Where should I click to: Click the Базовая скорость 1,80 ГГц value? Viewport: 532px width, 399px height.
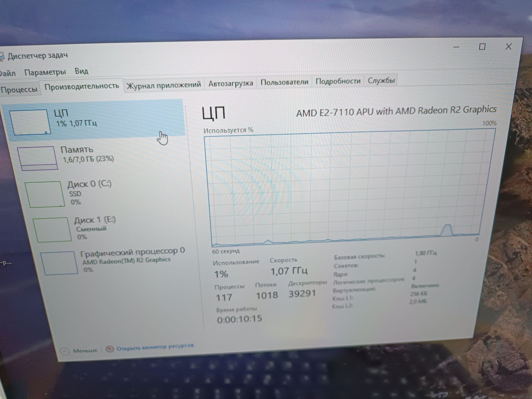(426, 253)
